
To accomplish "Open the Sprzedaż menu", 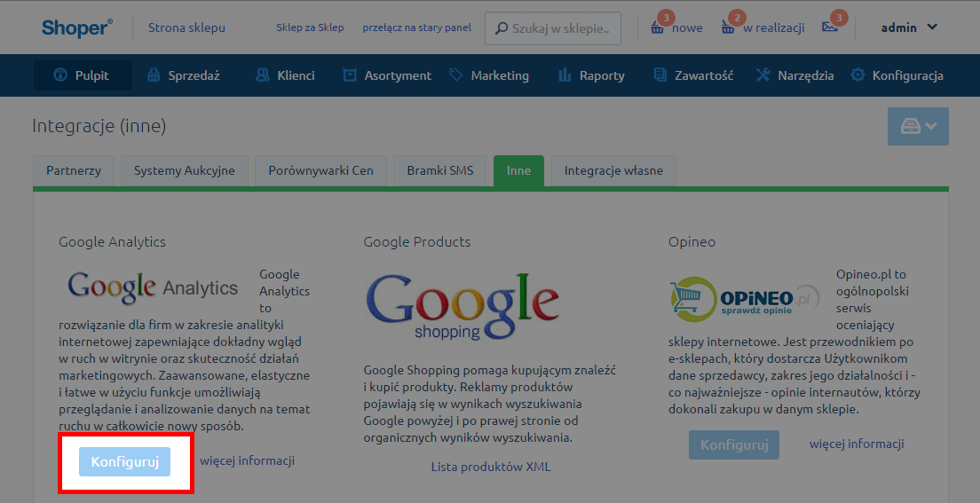I will tap(183, 75).
